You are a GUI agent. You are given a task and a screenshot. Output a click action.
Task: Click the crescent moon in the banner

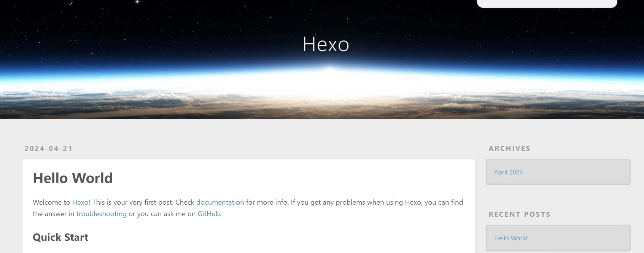point(70,2)
